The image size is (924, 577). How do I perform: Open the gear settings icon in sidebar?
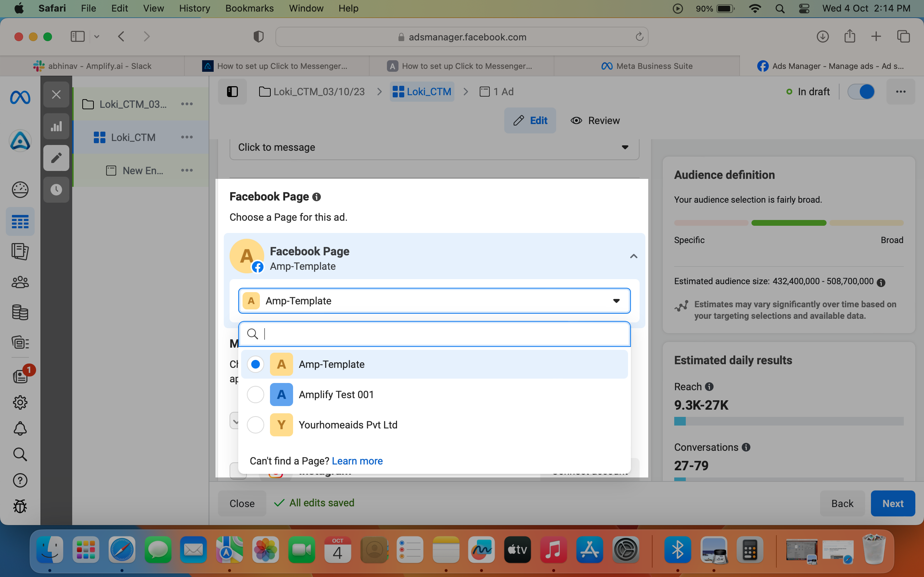[x=20, y=402]
